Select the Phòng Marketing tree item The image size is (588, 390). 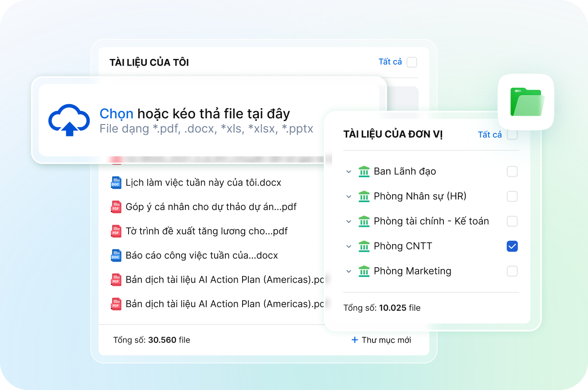point(412,271)
